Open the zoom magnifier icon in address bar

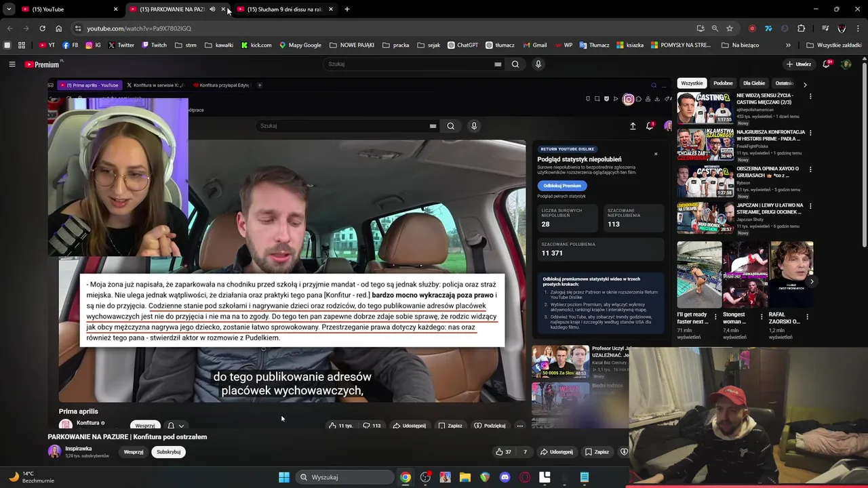tap(715, 28)
